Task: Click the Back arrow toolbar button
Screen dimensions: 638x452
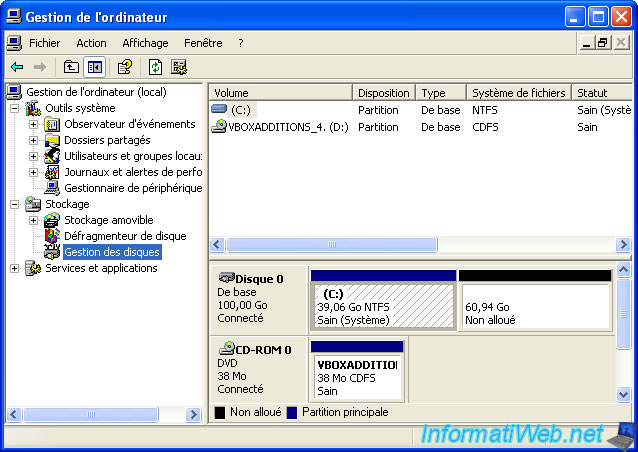Action: tap(17, 67)
